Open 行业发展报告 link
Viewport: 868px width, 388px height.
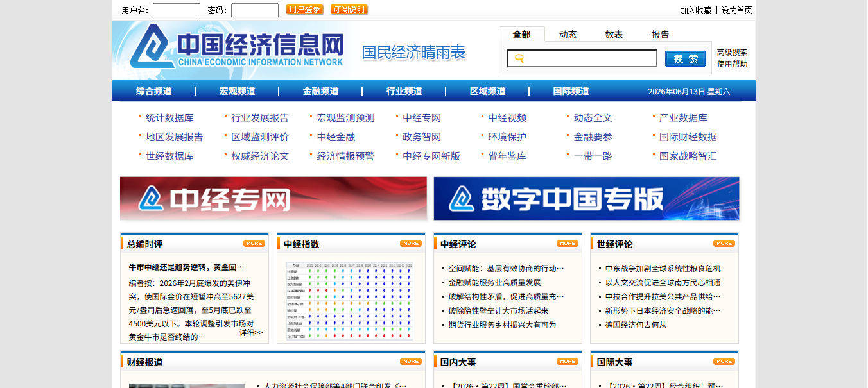(x=260, y=118)
